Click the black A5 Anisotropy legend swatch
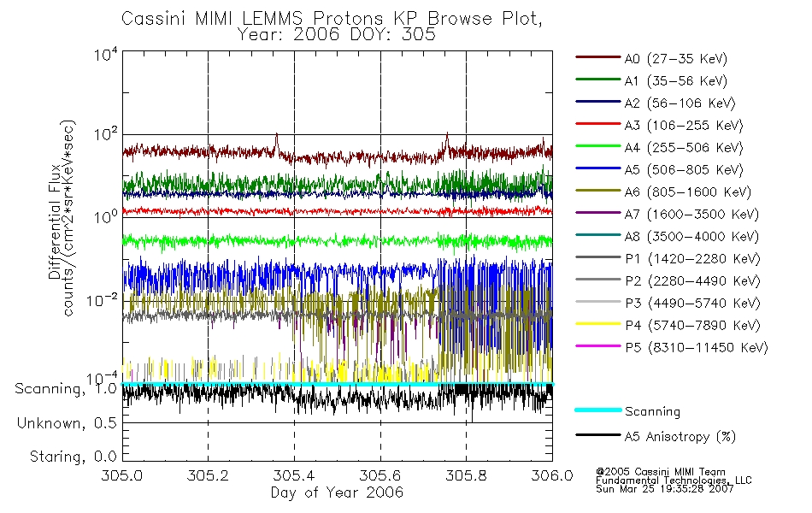812x513 pixels. (598, 435)
